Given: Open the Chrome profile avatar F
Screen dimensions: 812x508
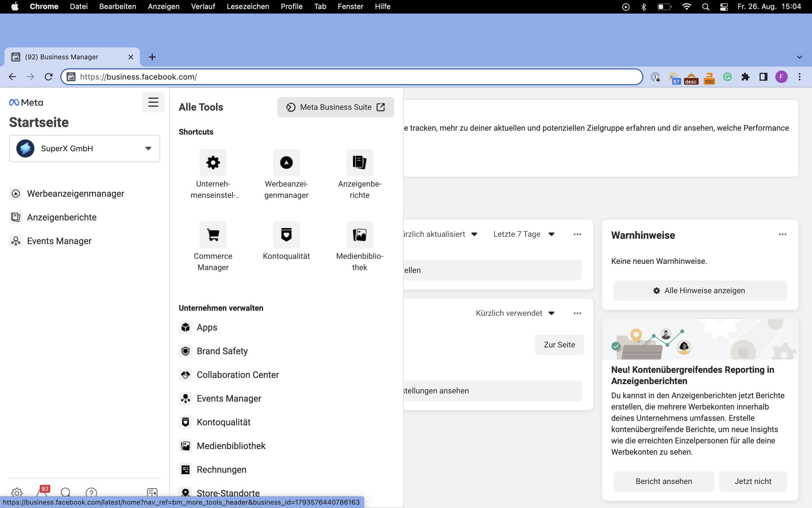Looking at the screenshot, I should [782, 77].
